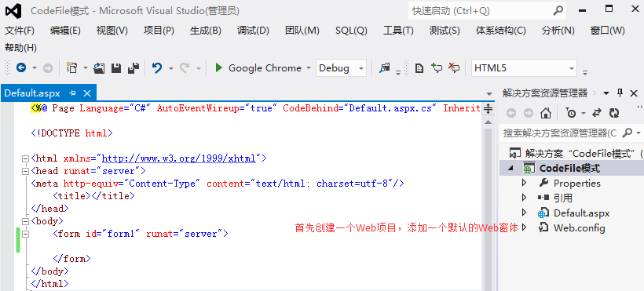The width and height of the screenshot is (644, 291).
Task: Open the HTML5 validation schema dropdown
Action: point(571,68)
